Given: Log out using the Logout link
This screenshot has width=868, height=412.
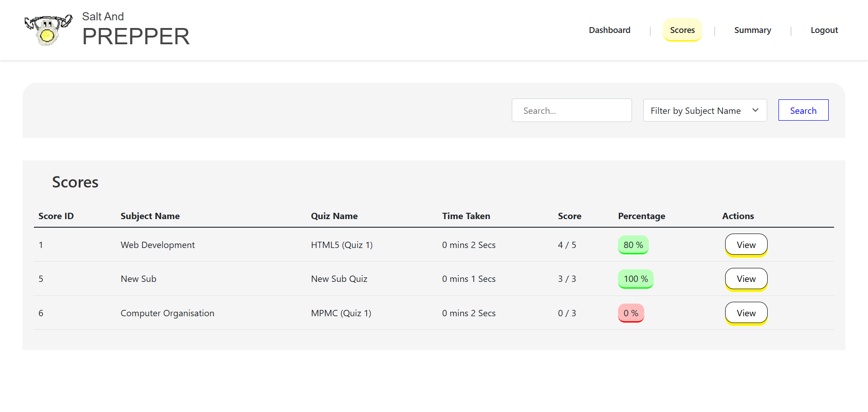Looking at the screenshot, I should [x=824, y=30].
